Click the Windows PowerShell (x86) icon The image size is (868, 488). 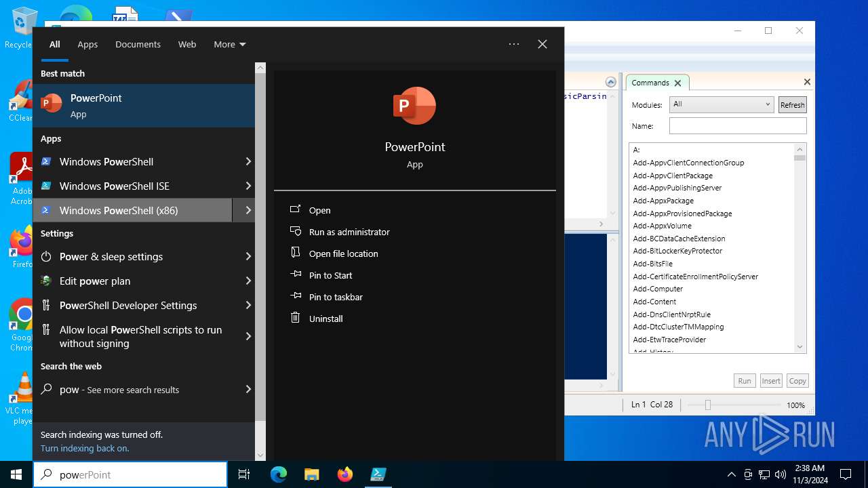click(46, 210)
